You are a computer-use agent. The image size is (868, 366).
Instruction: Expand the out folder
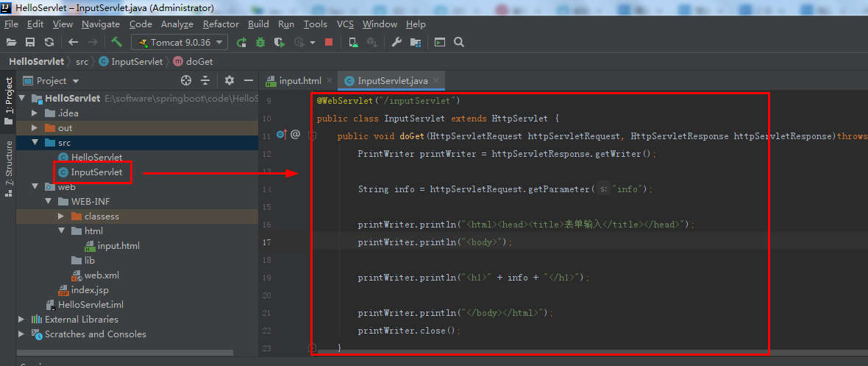coord(35,128)
